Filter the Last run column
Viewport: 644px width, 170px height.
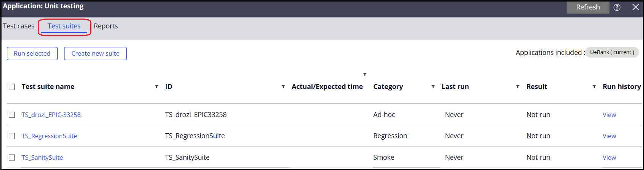(x=518, y=87)
